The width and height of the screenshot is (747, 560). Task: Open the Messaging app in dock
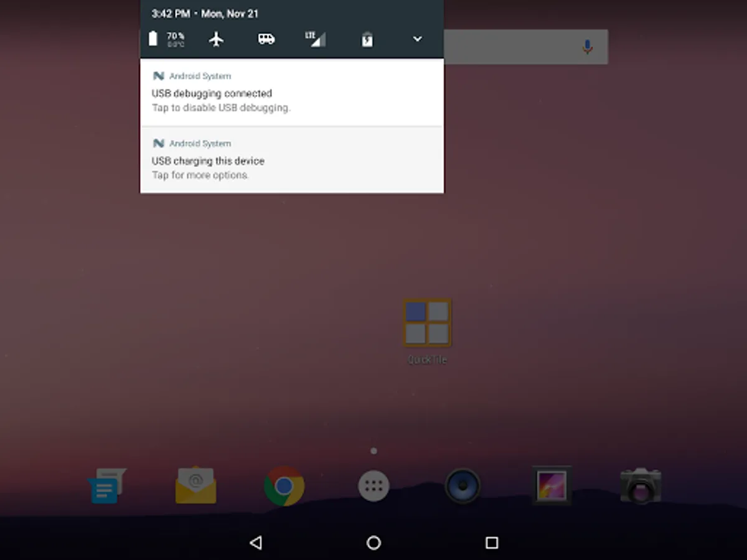coord(106,486)
